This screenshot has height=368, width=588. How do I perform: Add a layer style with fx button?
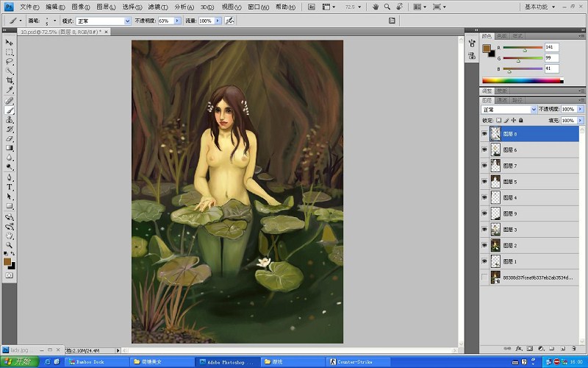518,347
